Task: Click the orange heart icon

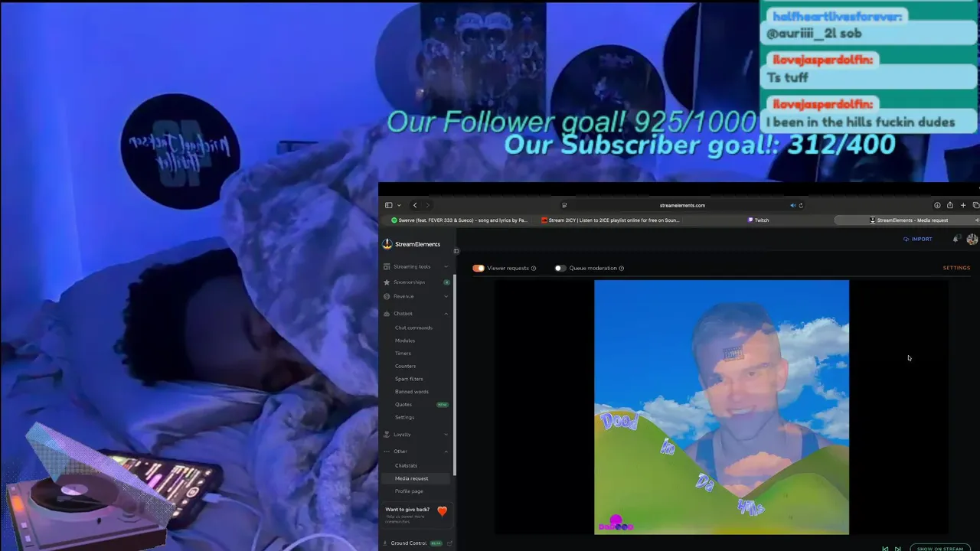Action: [x=442, y=511]
